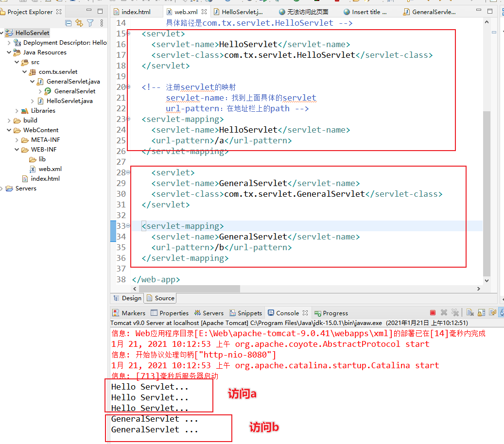Switch to the GeneralServlet editor tab

click(430, 12)
